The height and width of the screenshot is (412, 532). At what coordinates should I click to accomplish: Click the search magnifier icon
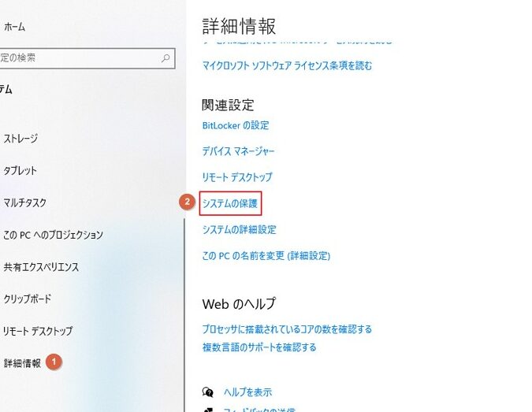point(166,58)
